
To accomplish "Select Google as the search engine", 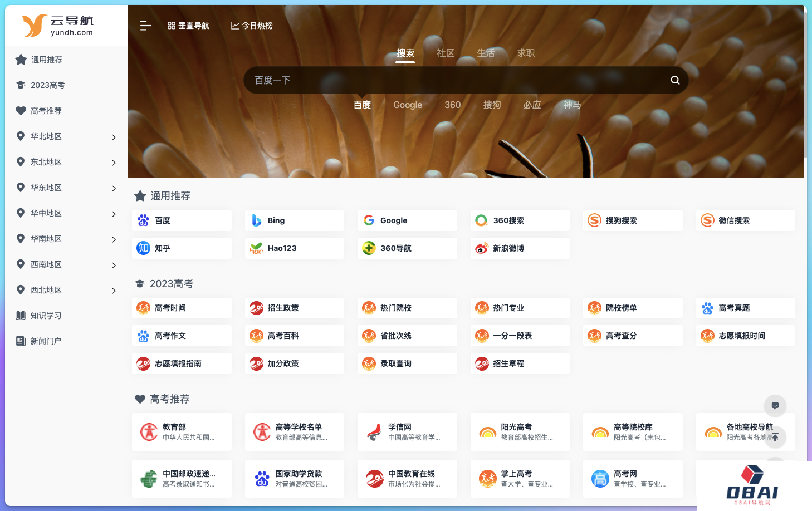I will click(x=408, y=105).
